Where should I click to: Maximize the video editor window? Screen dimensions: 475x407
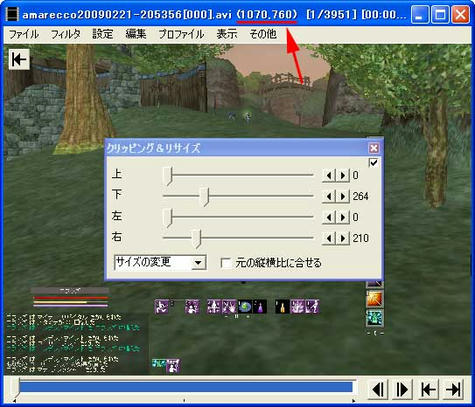coord(440,14)
